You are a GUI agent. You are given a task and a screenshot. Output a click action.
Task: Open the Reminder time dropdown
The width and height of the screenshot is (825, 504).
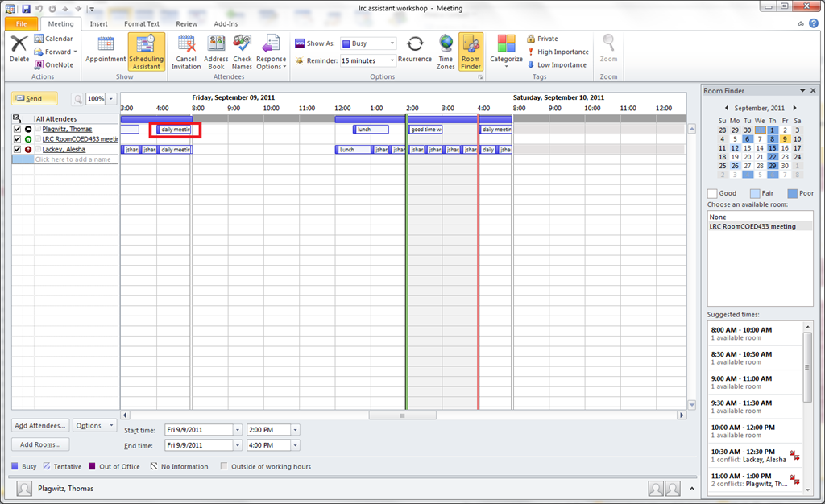pyautogui.click(x=392, y=60)
